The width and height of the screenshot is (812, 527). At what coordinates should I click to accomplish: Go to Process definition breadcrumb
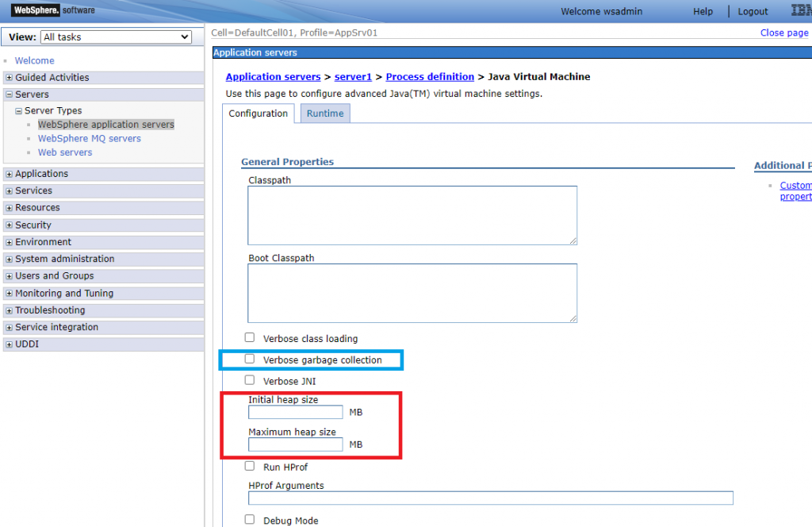click(x=430, y=77)
